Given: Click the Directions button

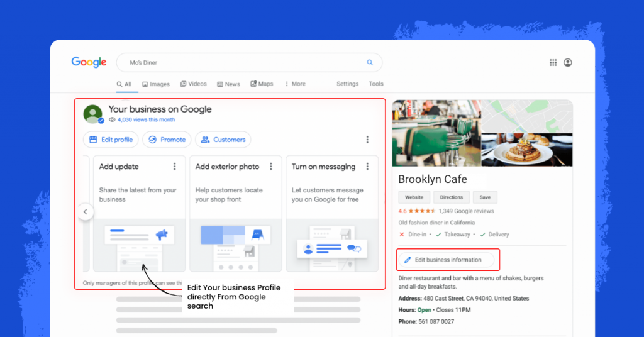Looking at the screenshot, I should 452,197.
